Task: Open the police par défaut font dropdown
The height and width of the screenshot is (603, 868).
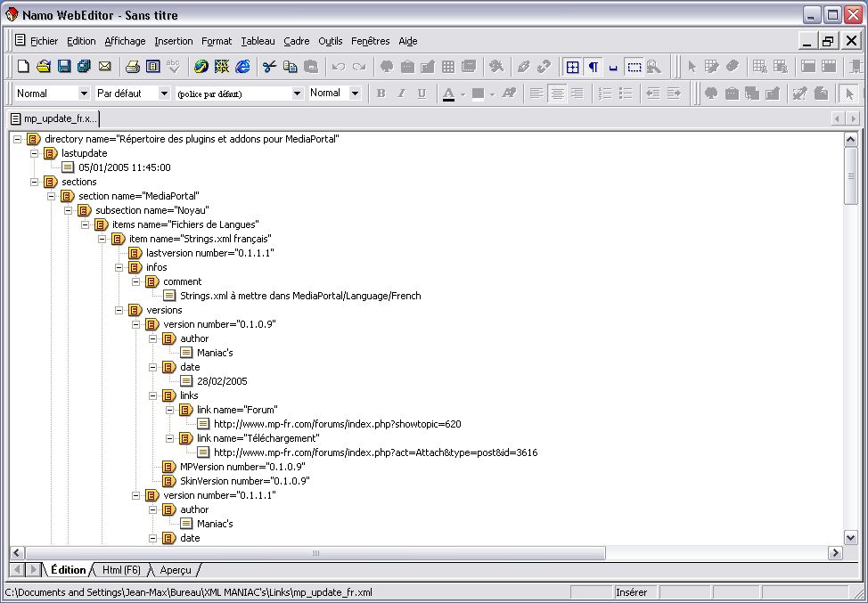Action: pyautogui.click(x=239, y=94)
